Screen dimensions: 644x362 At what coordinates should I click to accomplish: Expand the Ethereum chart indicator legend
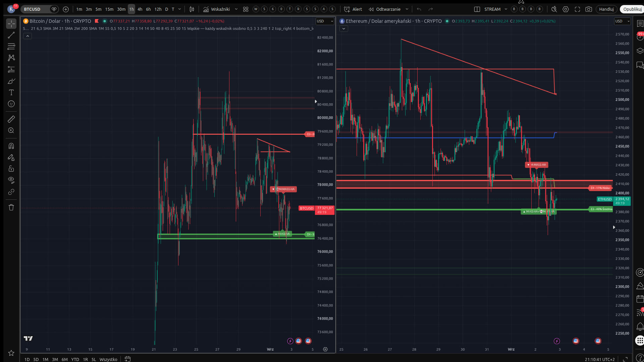343,29
